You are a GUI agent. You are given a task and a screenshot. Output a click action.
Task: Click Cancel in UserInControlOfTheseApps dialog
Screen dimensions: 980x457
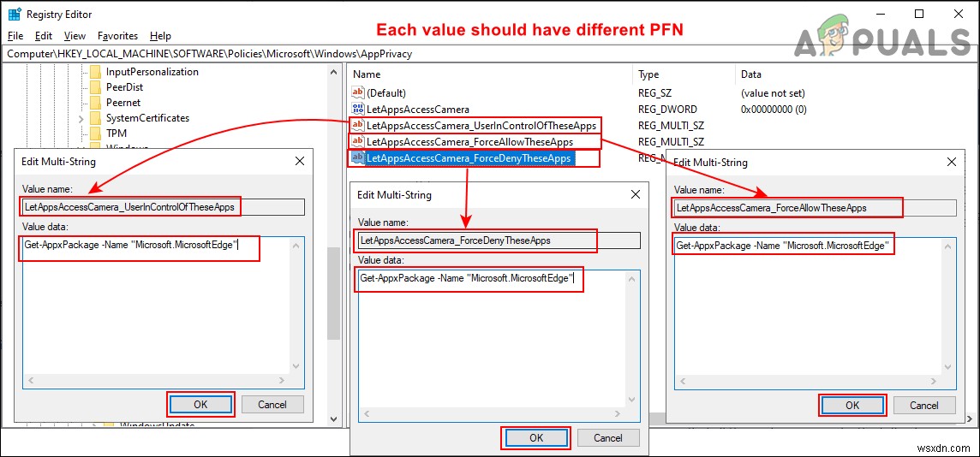point(272,405)
